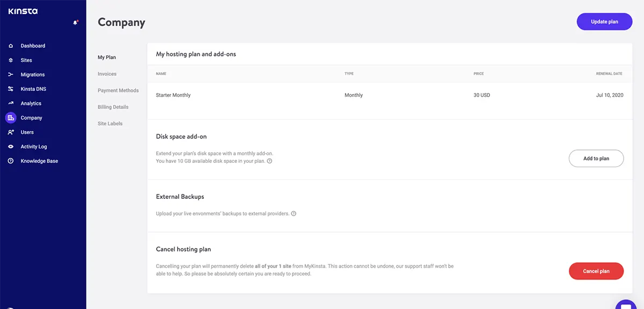Viewport: 644px width, 309px height.
Task: Click the Company page title
Action: click(121, 23)
